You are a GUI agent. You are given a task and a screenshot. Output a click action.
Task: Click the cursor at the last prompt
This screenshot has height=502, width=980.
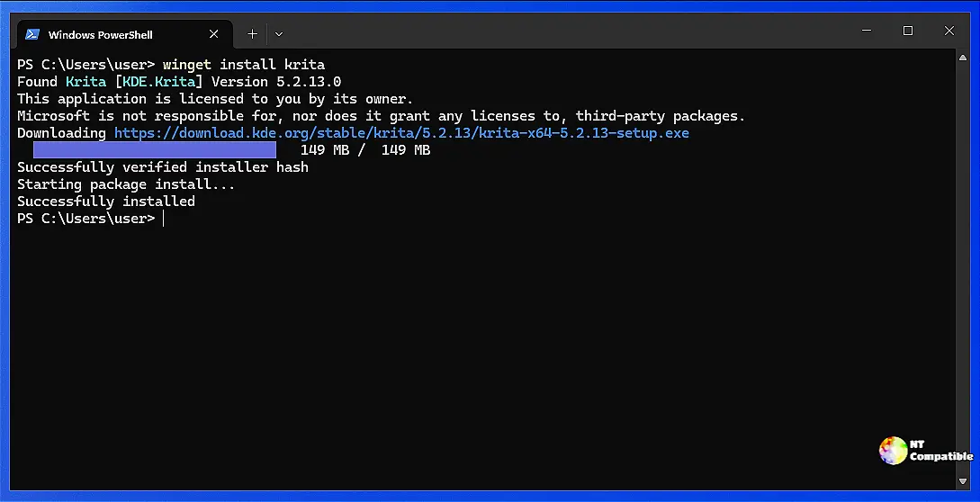point(164,219)
